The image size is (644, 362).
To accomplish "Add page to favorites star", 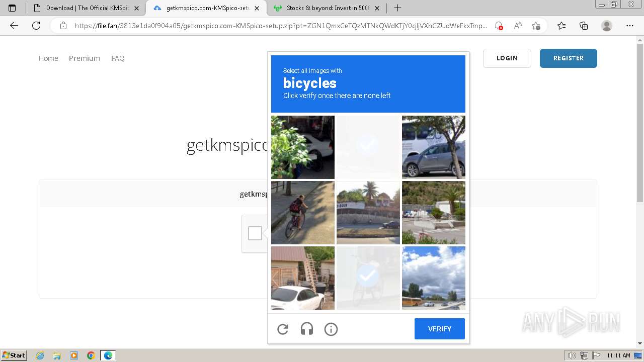I will [x=536, y=26].
